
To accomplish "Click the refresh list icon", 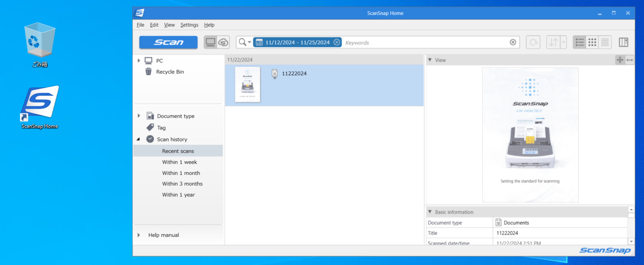I will click(533, 42).
